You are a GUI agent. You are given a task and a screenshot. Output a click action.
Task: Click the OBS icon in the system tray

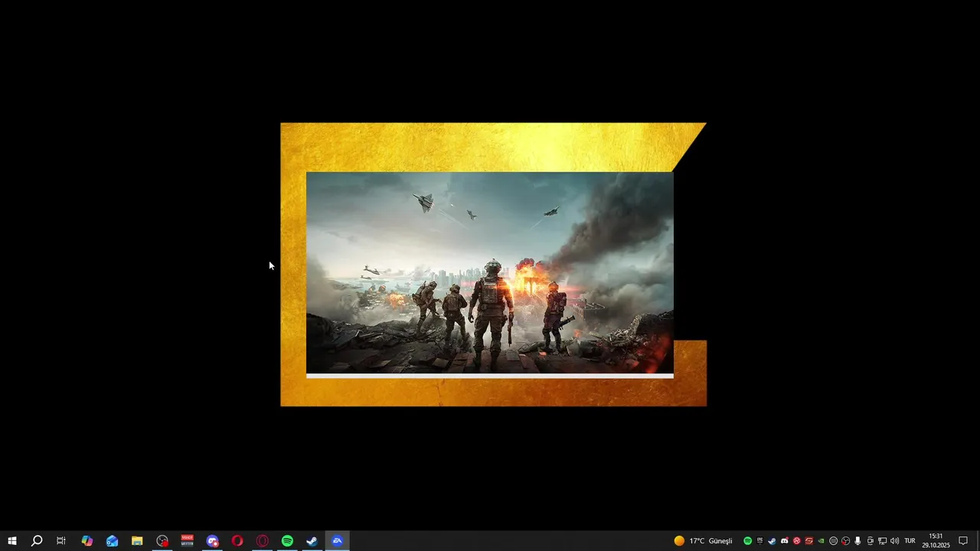(846, 541)
